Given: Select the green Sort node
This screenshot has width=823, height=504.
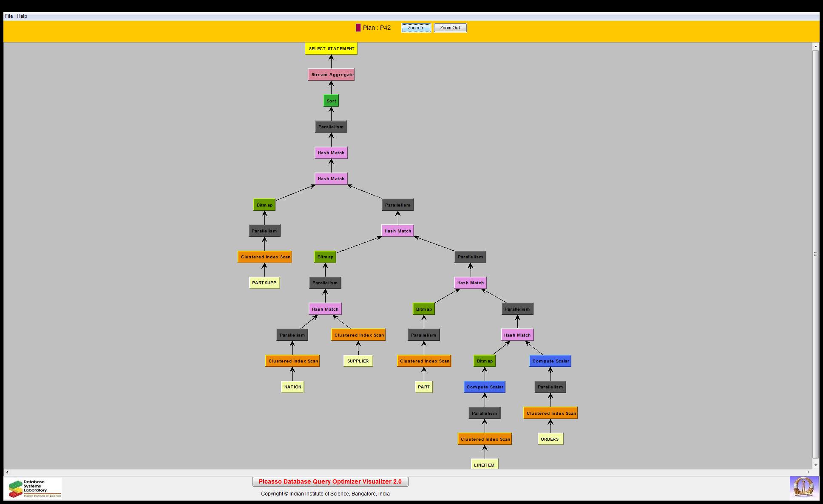Looking at the screenshot, I should pos(331,101).
